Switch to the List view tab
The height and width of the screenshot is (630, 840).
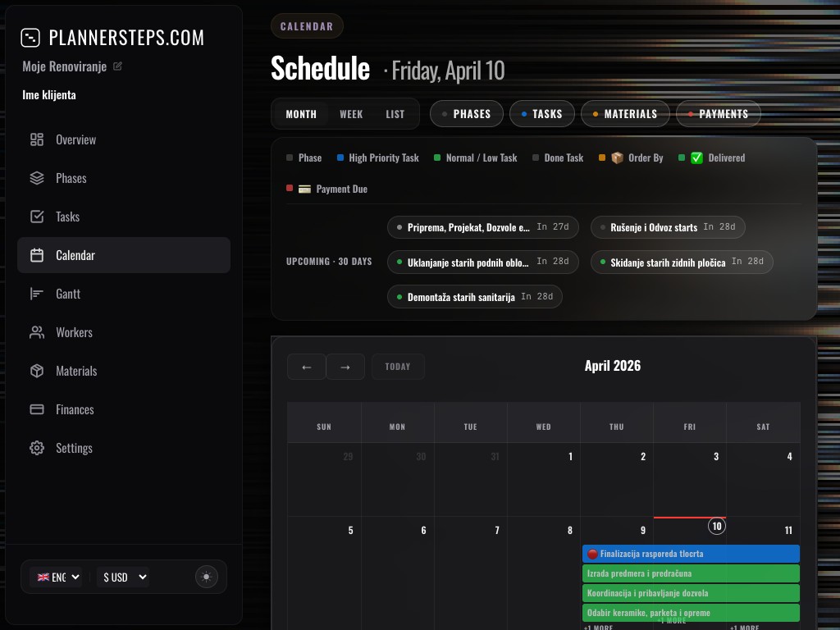395,114
